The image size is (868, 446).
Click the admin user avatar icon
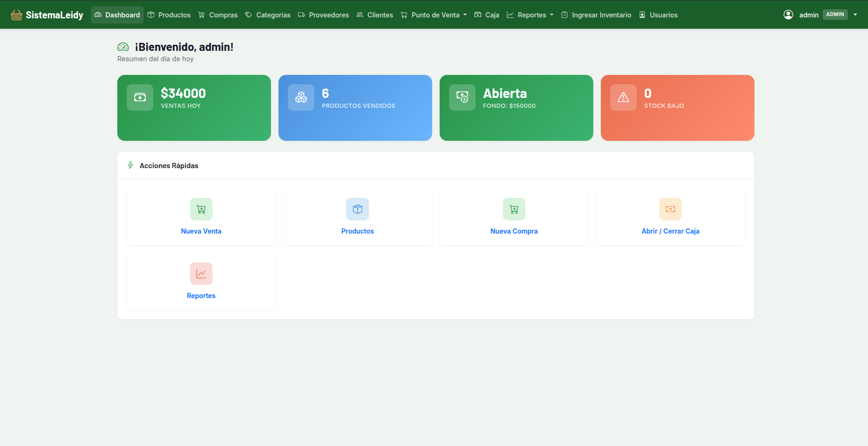pos(788,15)
